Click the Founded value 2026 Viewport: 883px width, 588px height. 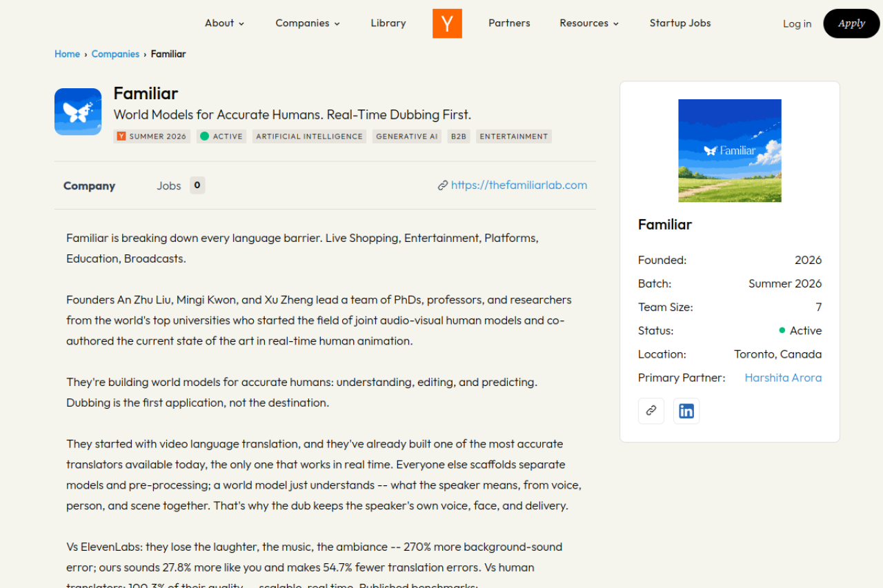[808, 260]
